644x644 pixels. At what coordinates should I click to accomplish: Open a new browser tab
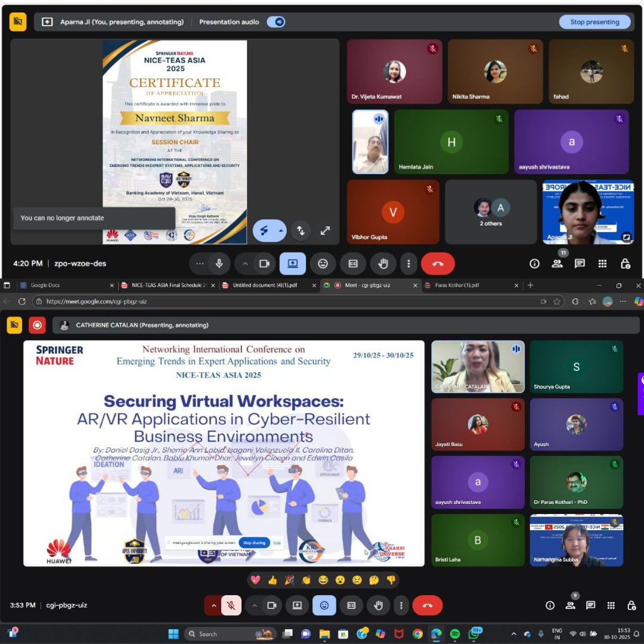coord(530,285)
